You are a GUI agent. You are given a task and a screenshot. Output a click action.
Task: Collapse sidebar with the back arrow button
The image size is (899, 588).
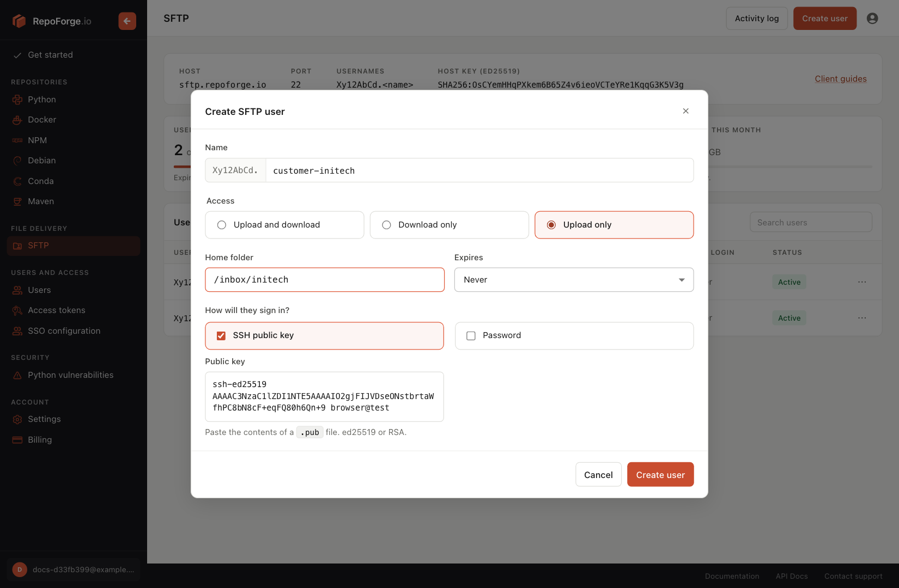127,21
